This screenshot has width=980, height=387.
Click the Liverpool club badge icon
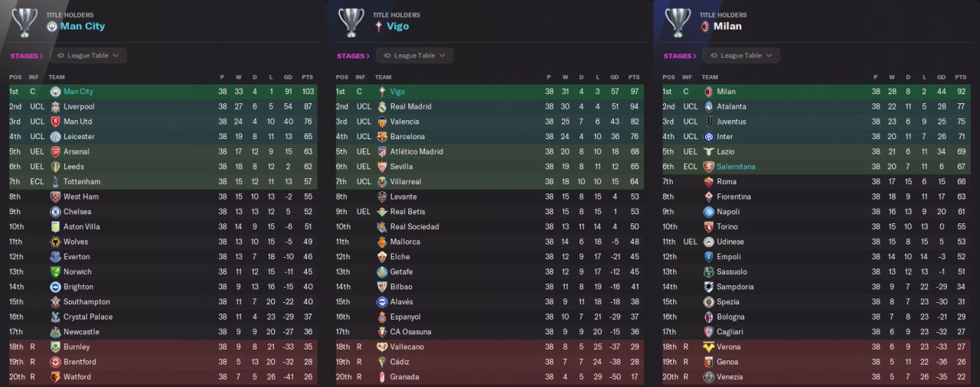click(x=55, y=107)
